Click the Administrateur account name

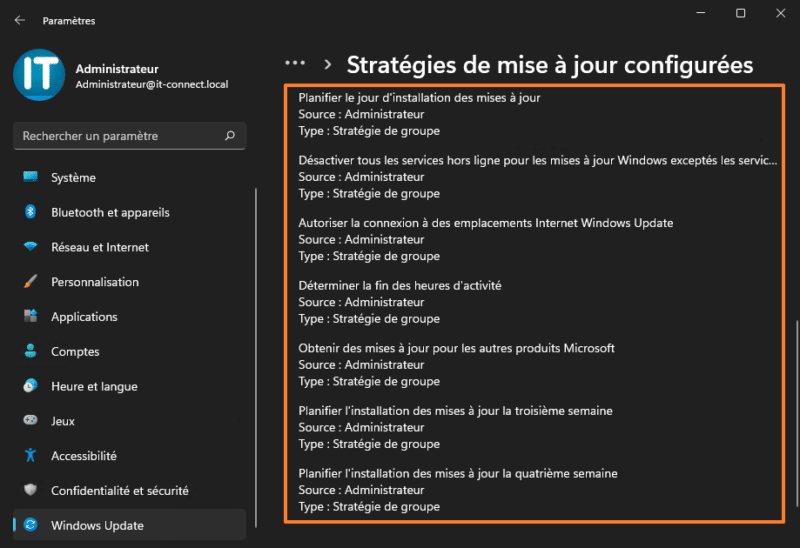click(x=117, y=69)
